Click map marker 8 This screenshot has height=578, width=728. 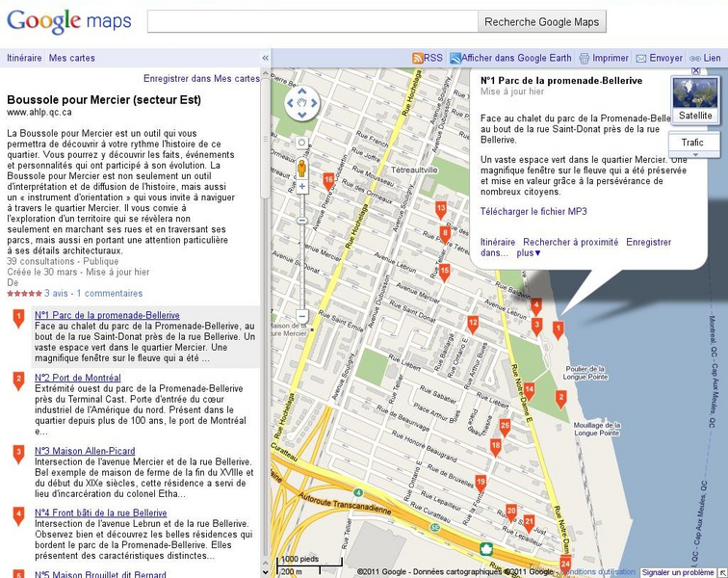click(x=445, y=235)
